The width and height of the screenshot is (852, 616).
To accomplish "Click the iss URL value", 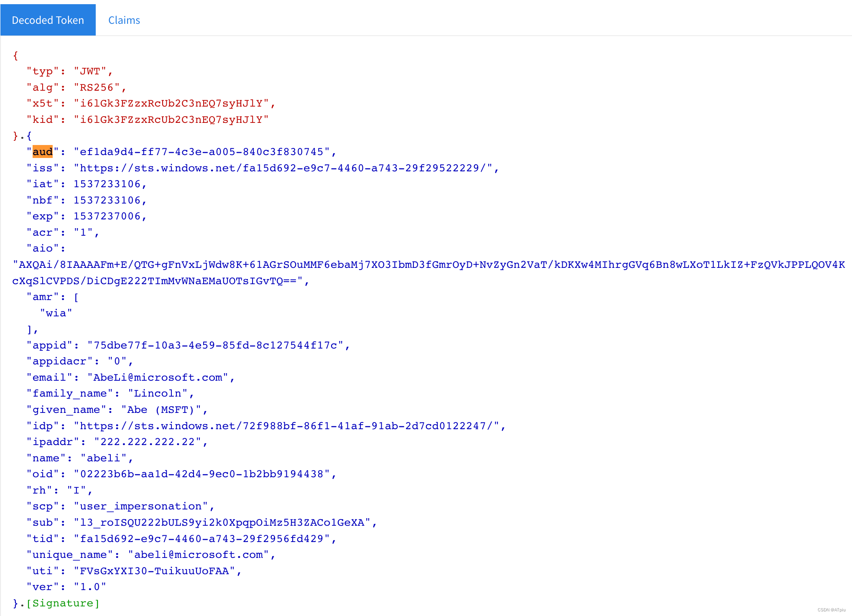I will pos(283,168).
